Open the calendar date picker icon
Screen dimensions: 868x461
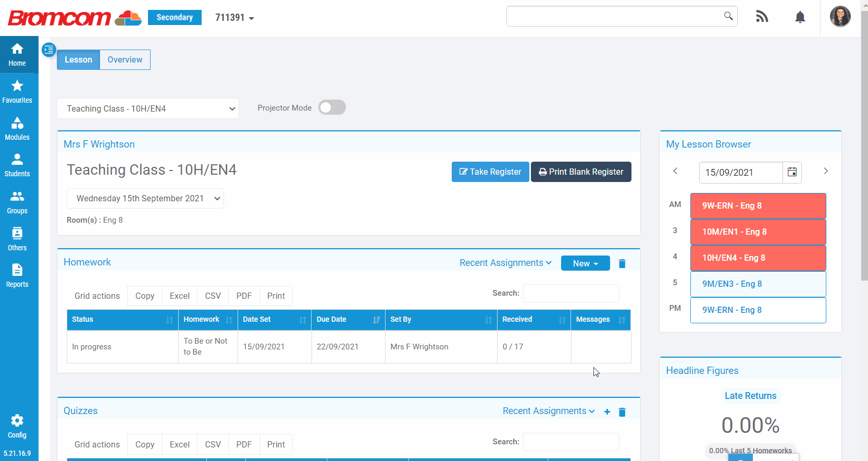click(x=792, y=172)
